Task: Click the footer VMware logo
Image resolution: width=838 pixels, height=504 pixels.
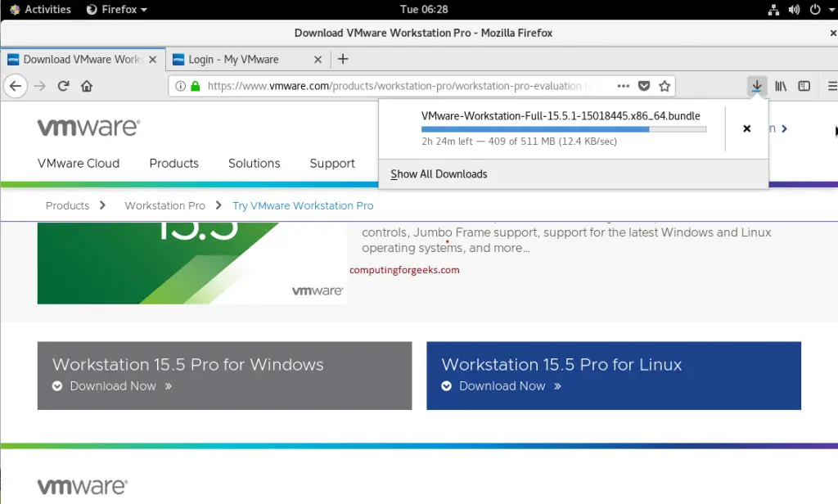Action: coord(83,486)
